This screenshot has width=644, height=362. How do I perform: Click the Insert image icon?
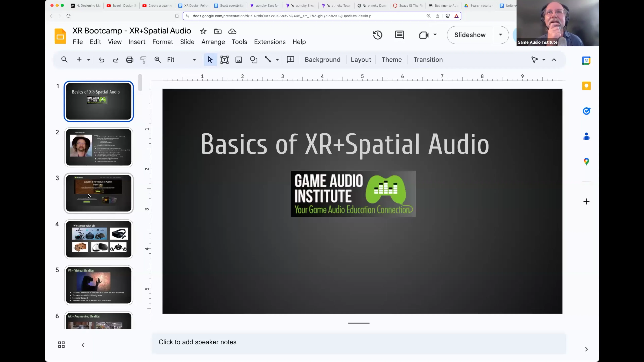(238, 59)
